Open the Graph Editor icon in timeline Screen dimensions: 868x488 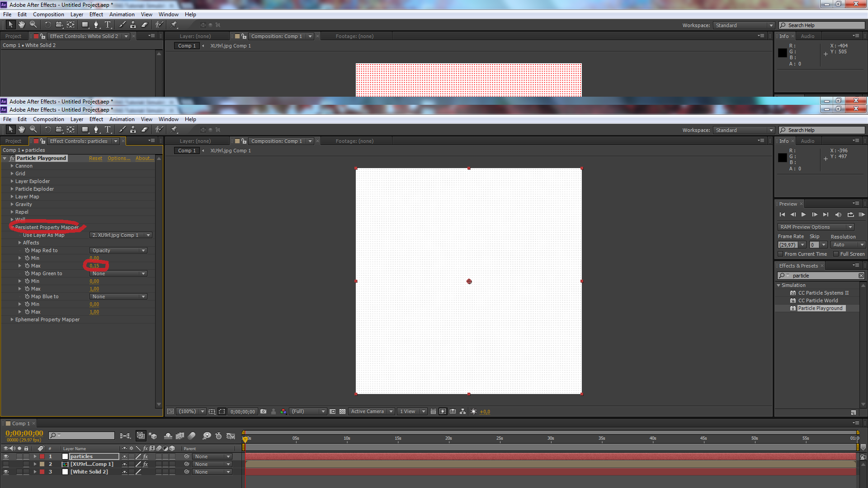pos(231,436)
